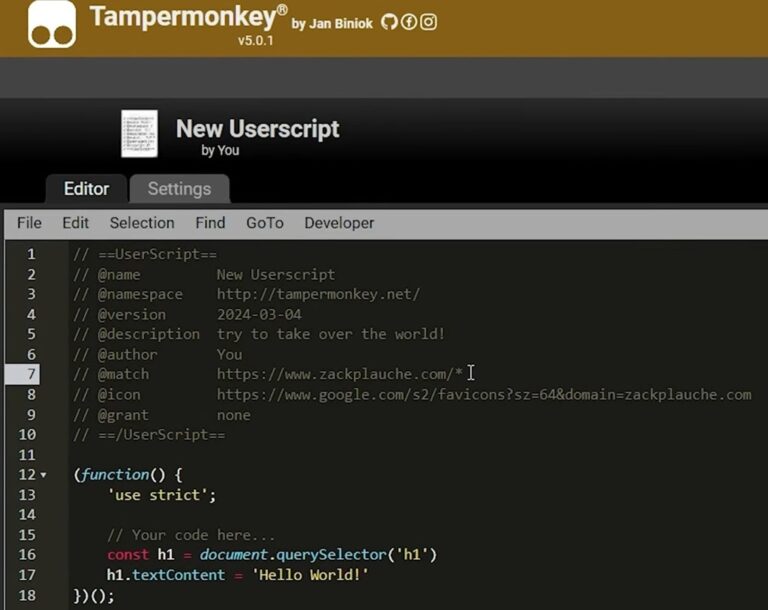Collapse the function fold arrow on line 12

pos(43,475)
